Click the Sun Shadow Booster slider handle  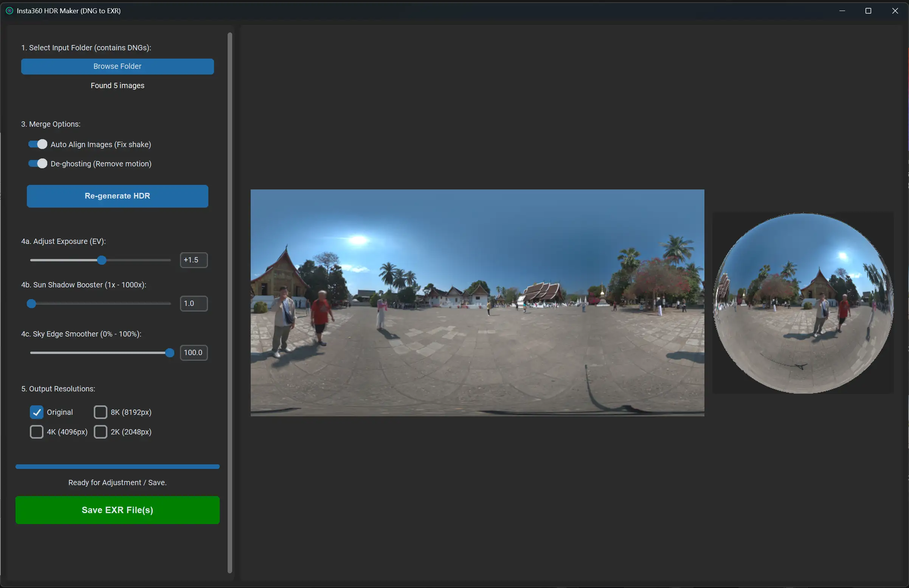[x=31, y=304]
